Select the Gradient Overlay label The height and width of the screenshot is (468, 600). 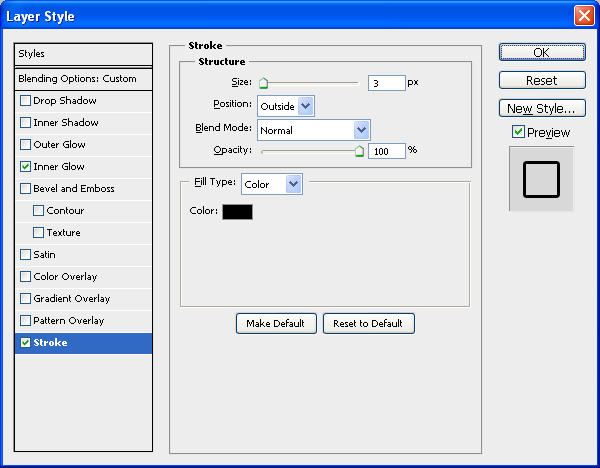tap(72, 298)
